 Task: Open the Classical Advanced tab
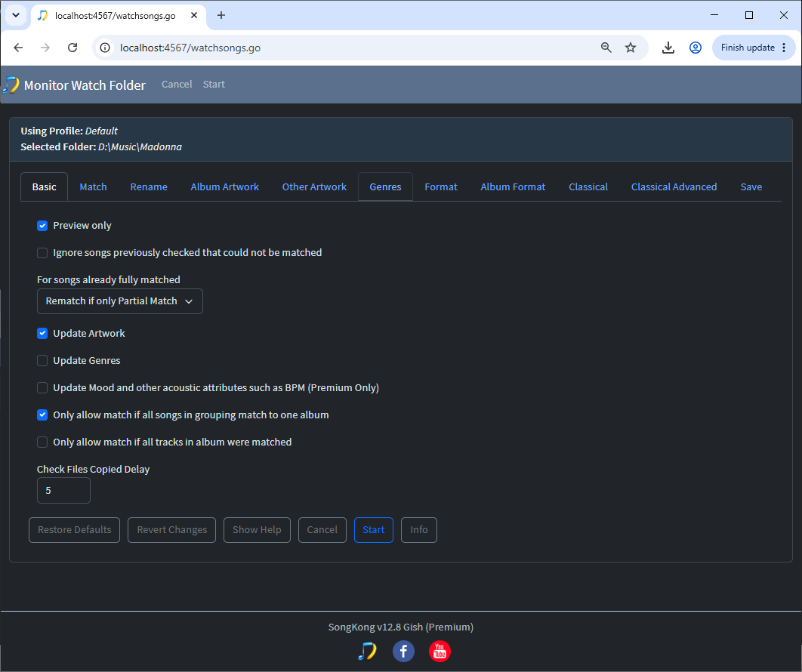click(x=674, y=186)
